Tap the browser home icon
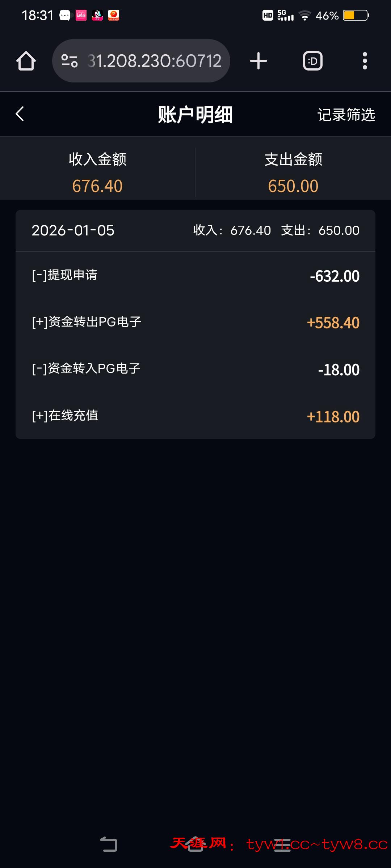 click(26, 61)
